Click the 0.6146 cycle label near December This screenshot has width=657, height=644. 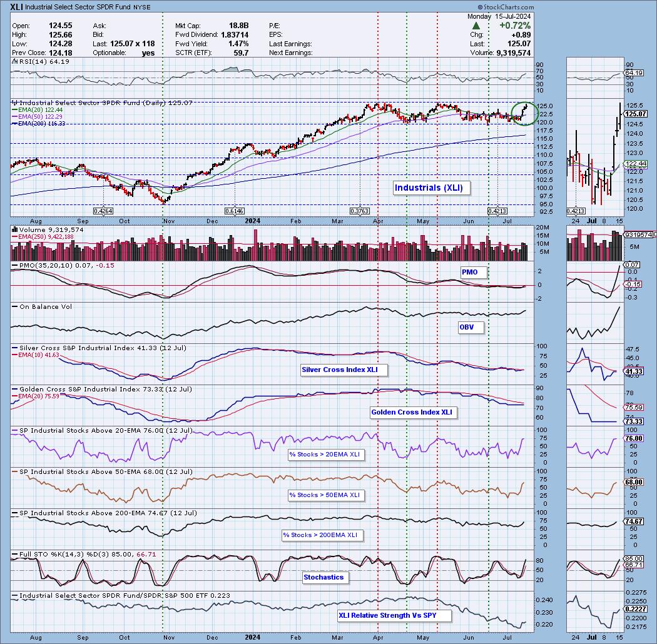pos(235,211)
